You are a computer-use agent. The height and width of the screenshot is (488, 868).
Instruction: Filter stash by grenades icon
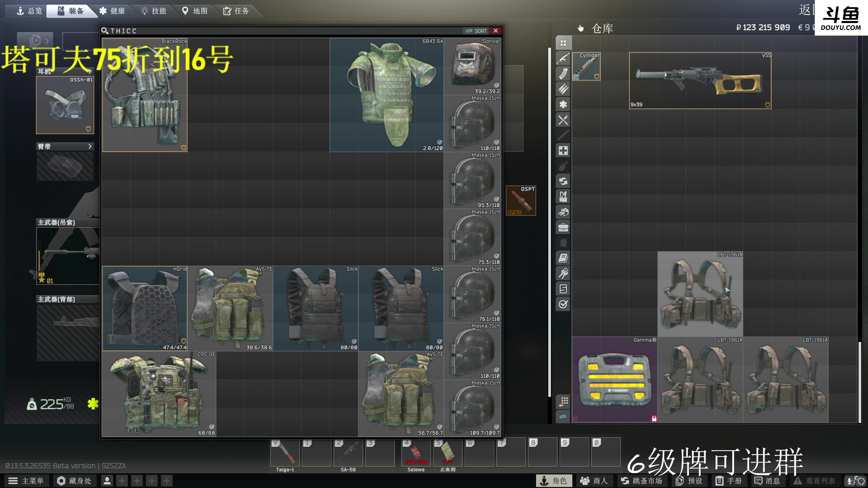coord(563,166)
